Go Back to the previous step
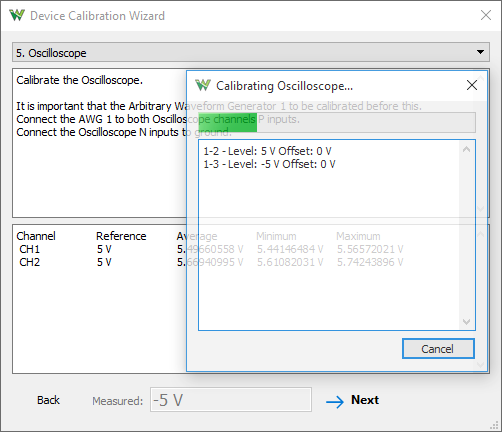This screenshot has height=432, width=502. 48,400
